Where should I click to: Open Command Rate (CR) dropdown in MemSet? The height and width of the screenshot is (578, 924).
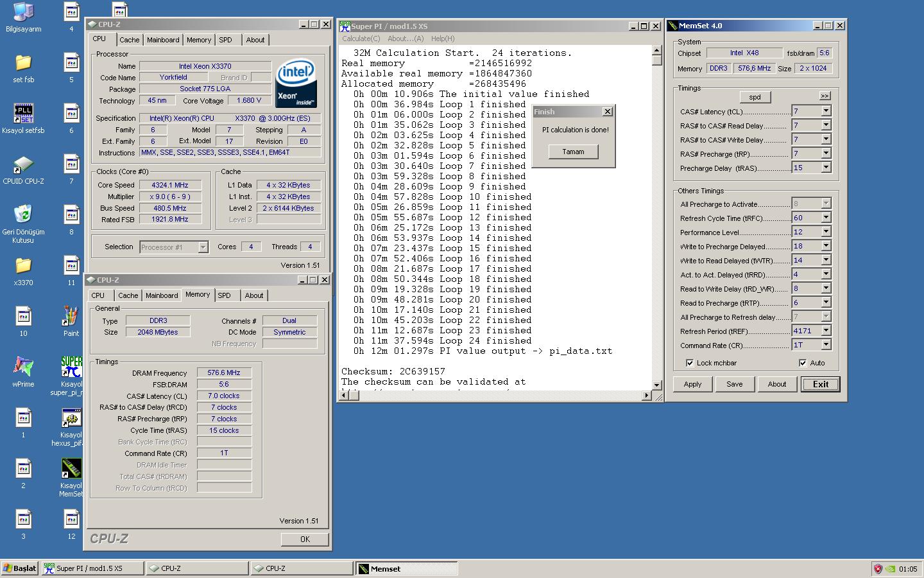826,345
